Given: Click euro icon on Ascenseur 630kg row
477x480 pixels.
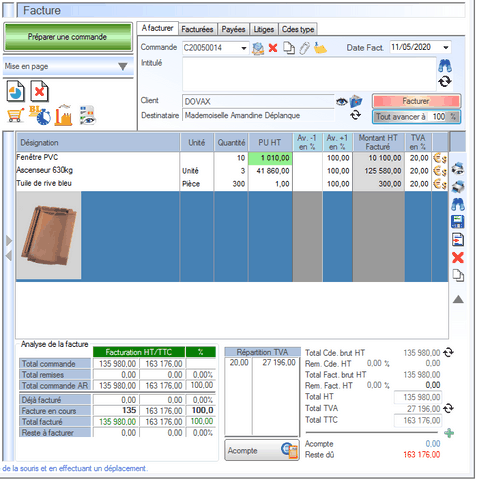Looking at the screenshot, I should [440, 171].
